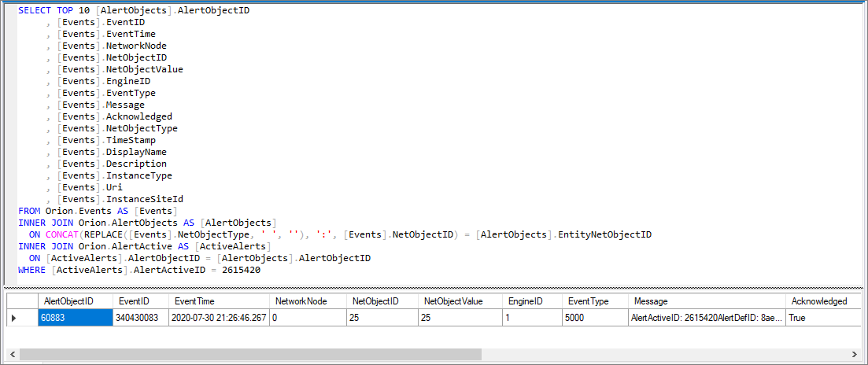Click the [Events].NetObjectValue line in the query
868x365 pixels.
coord(115,69)
